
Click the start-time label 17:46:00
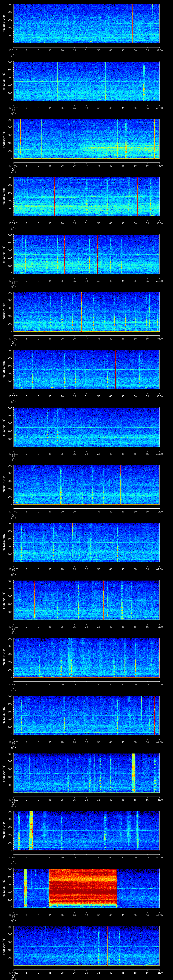(13, 915)
